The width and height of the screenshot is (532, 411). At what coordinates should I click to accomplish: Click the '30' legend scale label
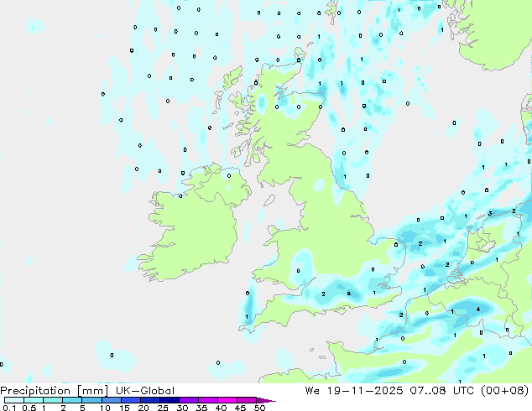pos(182,408)
